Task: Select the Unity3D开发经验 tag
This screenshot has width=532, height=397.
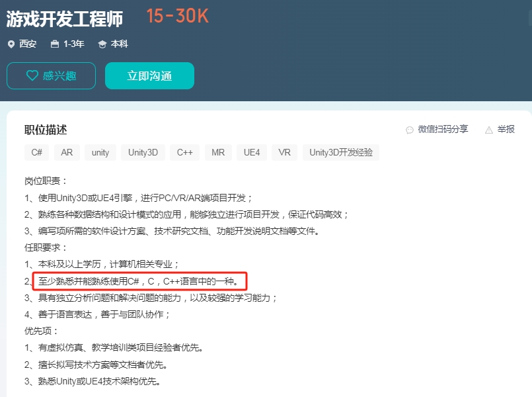Action: point(341,152)
